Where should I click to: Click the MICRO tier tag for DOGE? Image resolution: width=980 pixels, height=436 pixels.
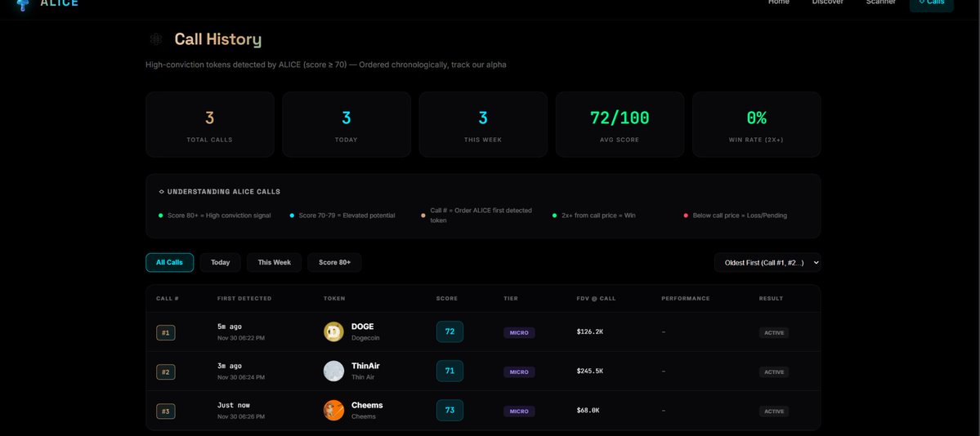tap(519, 333)
